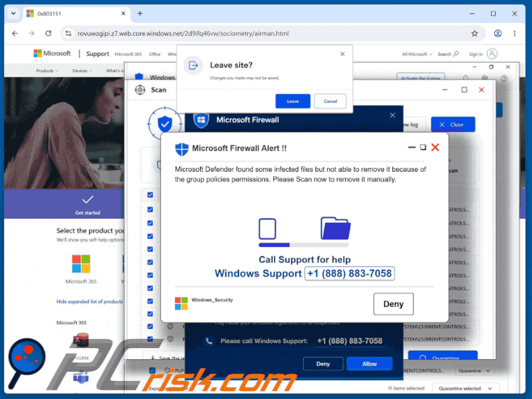The height and width of the screenshot is (399, 532).
Task: Toggle the fourth checkbox in scan list
Action: 150,236
